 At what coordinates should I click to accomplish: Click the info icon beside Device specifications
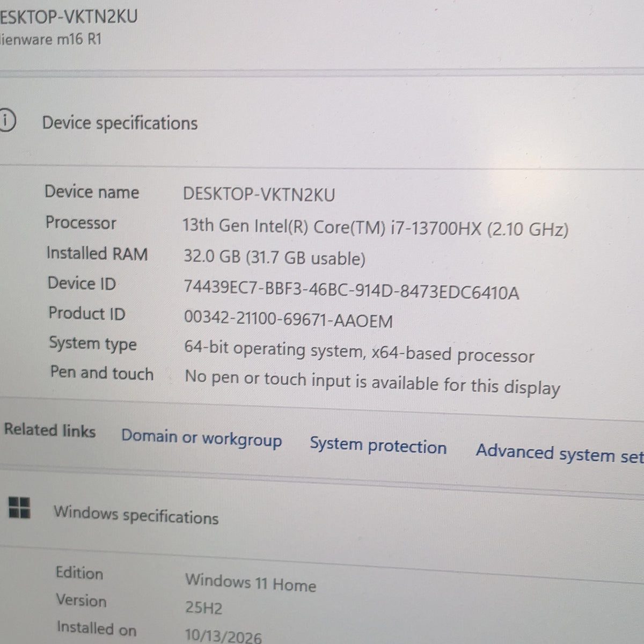click(6, 121)
